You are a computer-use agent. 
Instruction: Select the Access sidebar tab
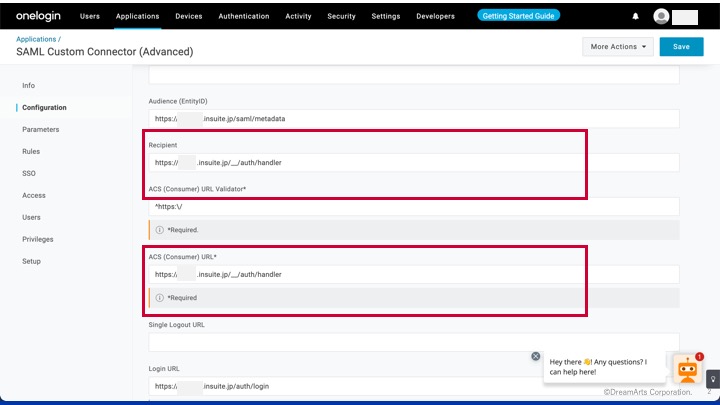tap(34, 196)
